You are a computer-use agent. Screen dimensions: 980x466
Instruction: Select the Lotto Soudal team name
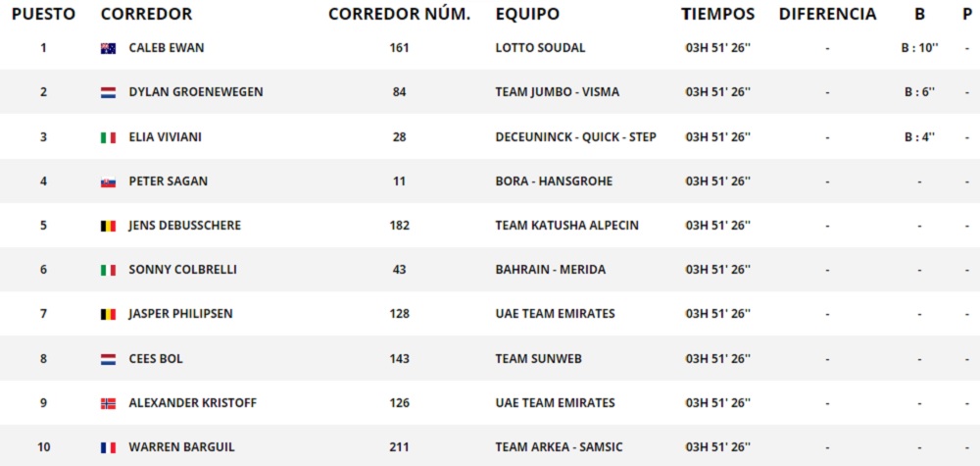click(540, 48)
